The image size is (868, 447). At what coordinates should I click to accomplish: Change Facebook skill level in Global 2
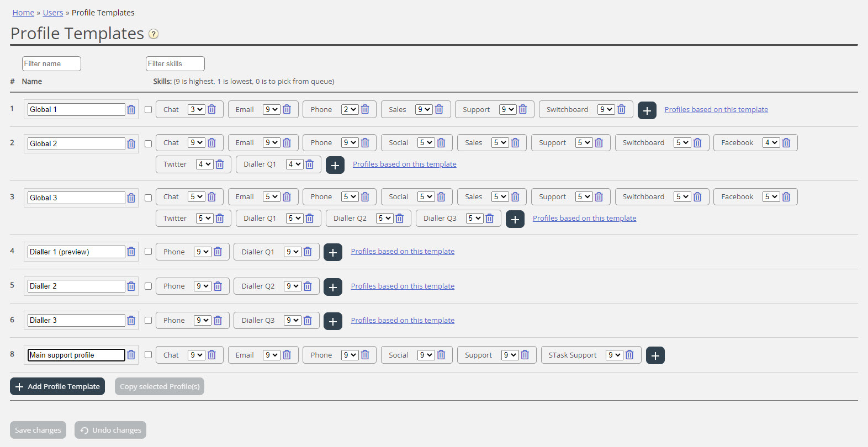(771, 142)
